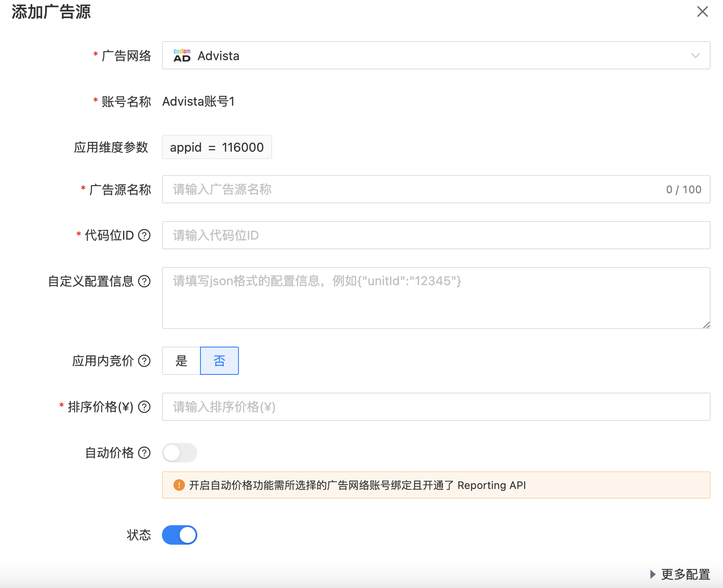Click the 自定义配置信息 JSON textarea
The height and width of the screenshot is (588, 723).
436,298
